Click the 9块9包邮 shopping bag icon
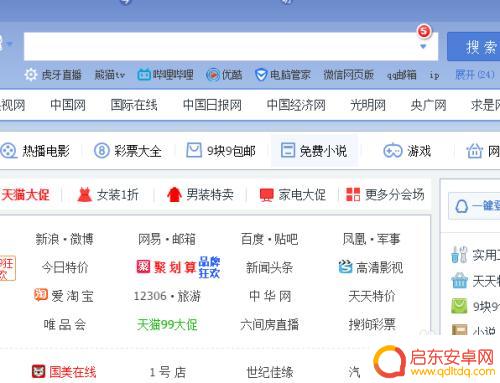500x383 pixels. pos(194,150)
